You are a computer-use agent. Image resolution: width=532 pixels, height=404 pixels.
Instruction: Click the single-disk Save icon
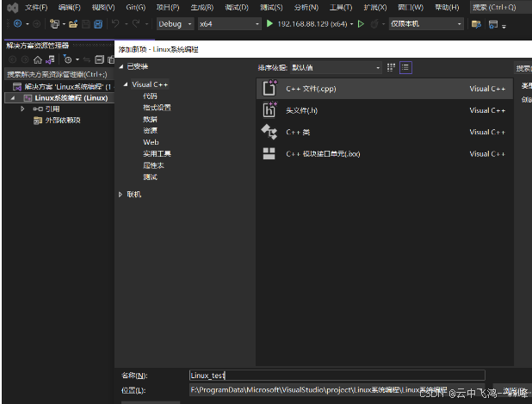coord(86,24)
